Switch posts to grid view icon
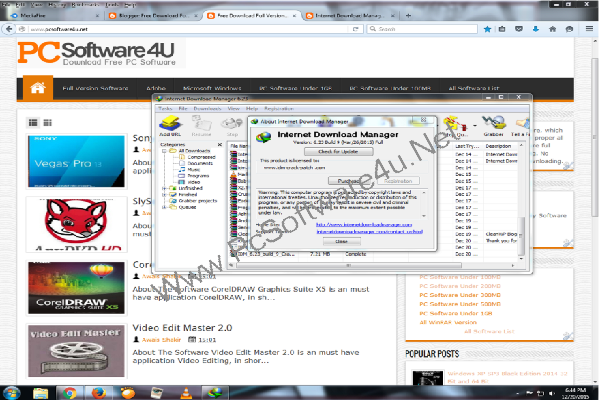 click(x=47, y=122)
